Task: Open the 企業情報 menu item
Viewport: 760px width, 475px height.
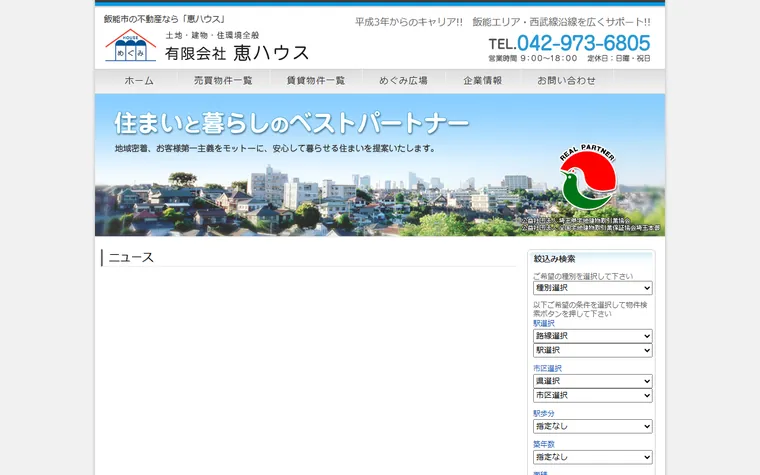Action: point(482,81)
